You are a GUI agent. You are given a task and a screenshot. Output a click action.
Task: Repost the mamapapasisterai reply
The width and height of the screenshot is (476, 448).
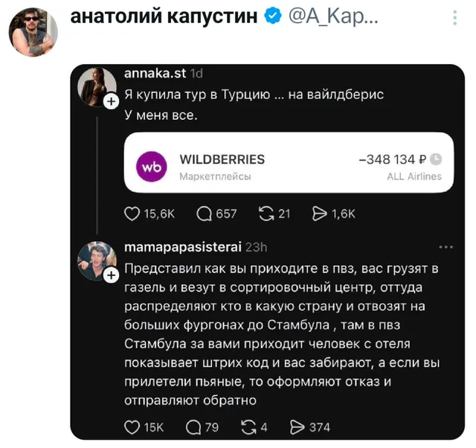[x=248, y=427]
